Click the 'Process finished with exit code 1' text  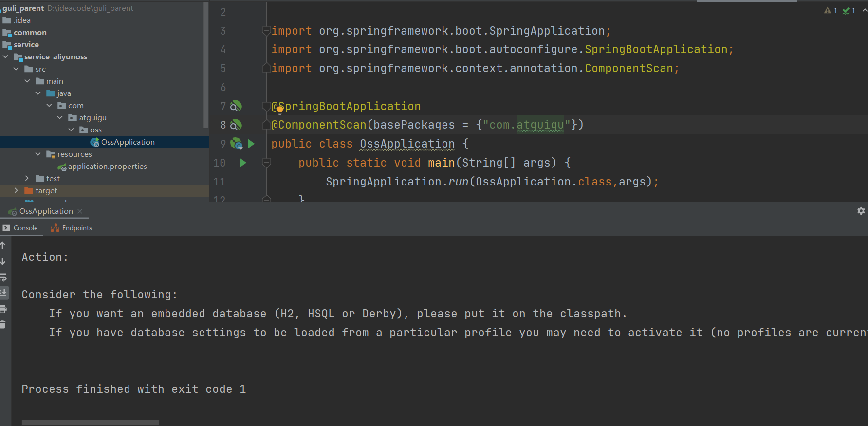pos(134,389)
